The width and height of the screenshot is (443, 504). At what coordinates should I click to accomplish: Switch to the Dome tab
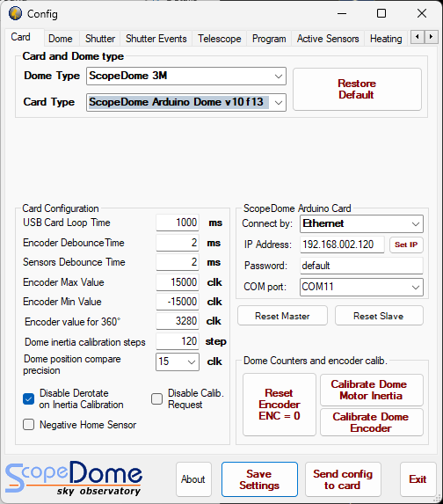point(61,39)
